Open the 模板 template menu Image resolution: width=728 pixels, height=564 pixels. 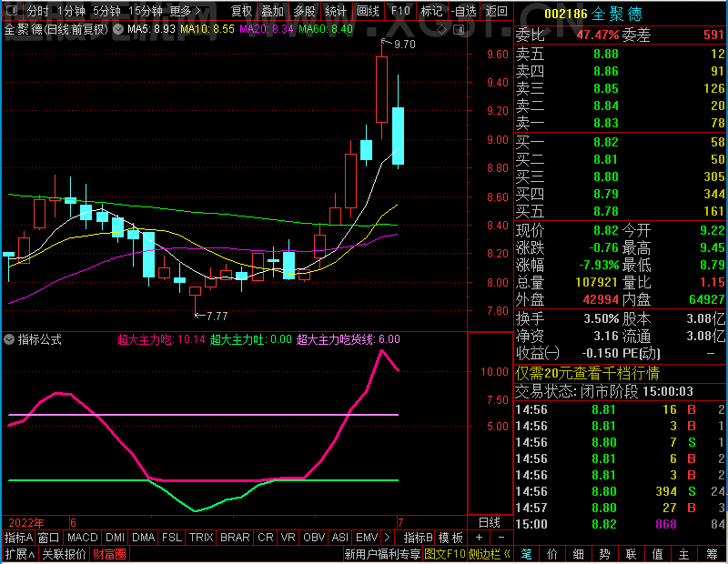(450, 538)
